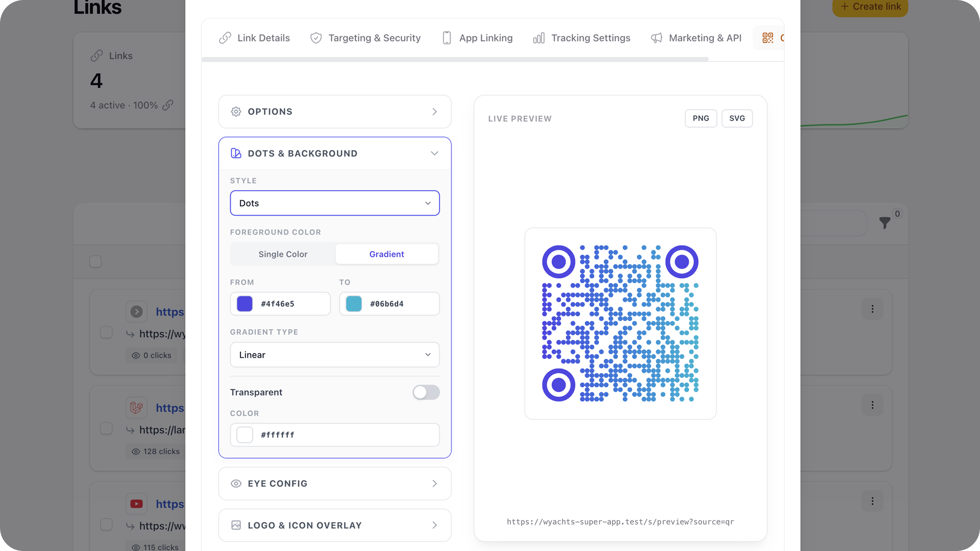Screen dimensions: 980x551
Task: Click the live preview QR code image
Action: [x=620, y=323]
